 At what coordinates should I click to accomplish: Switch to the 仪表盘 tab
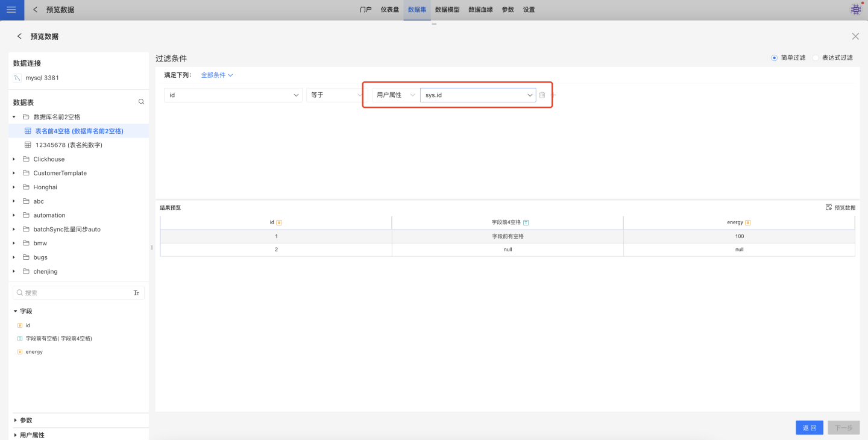389,10
